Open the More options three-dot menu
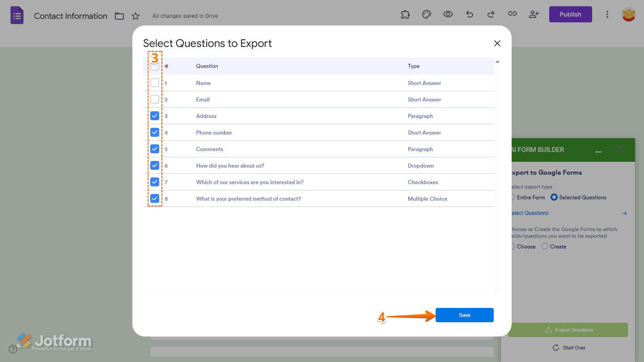Image resolution: width=644 pixels, height=362 pixels. coord(607,14)
